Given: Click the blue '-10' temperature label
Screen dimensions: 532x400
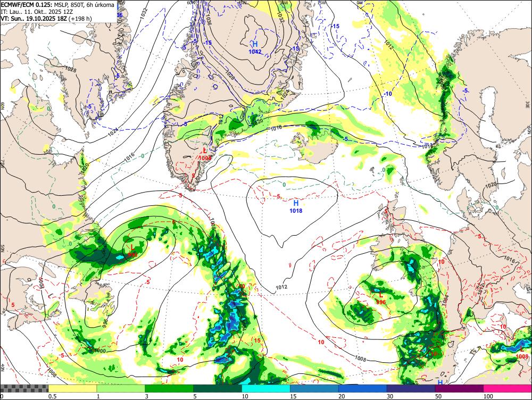Looking at the screenshot, I should click(x=388, y=94).
